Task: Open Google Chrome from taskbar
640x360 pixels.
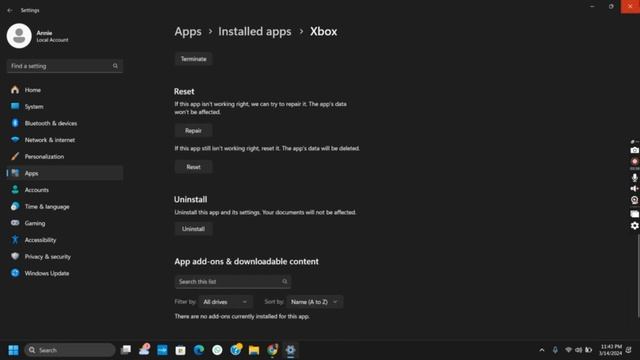Action: coord(272,350)
